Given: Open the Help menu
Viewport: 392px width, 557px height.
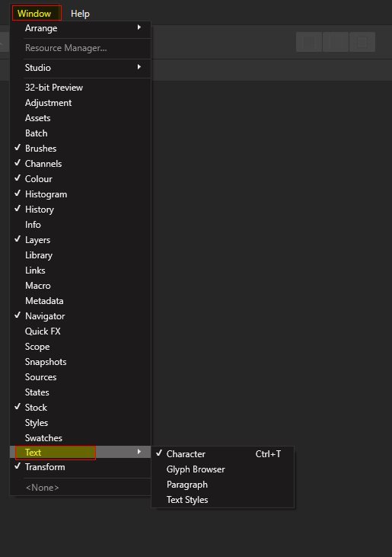Looking at the screenshot, I should (80, 14).
